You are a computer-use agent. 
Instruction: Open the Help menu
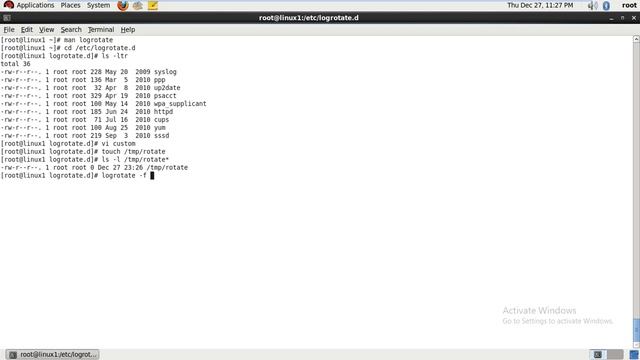tap(128, 29)
